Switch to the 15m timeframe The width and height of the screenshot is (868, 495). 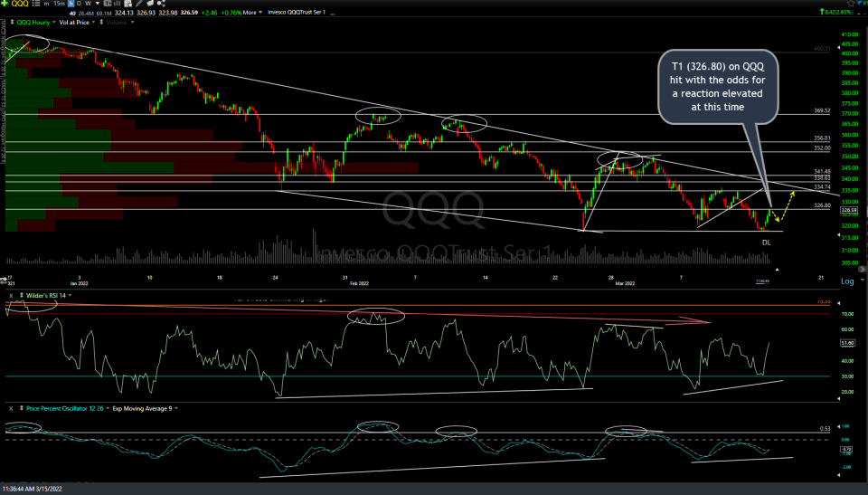pyautogui.click(x=60, y=4)
